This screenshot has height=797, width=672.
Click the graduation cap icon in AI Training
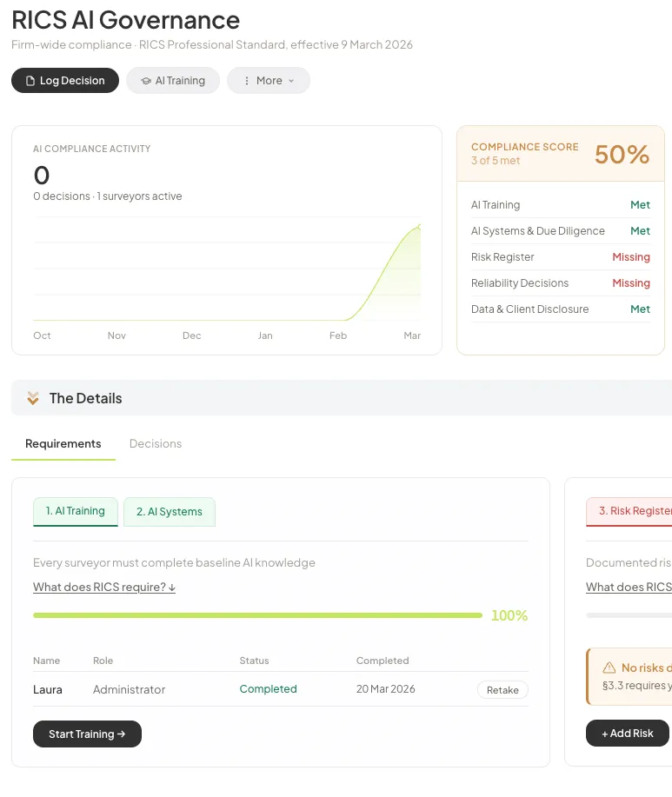(x=146, y=81)
